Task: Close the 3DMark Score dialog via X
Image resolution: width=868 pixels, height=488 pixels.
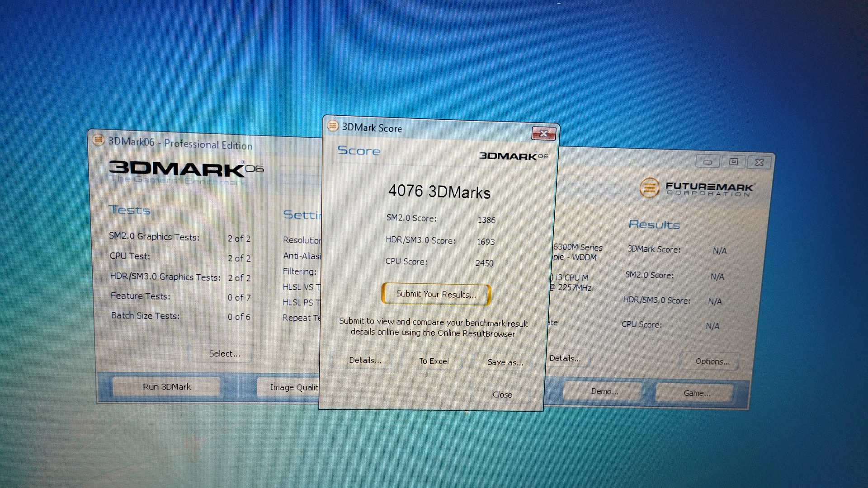Action: [543, 133]
